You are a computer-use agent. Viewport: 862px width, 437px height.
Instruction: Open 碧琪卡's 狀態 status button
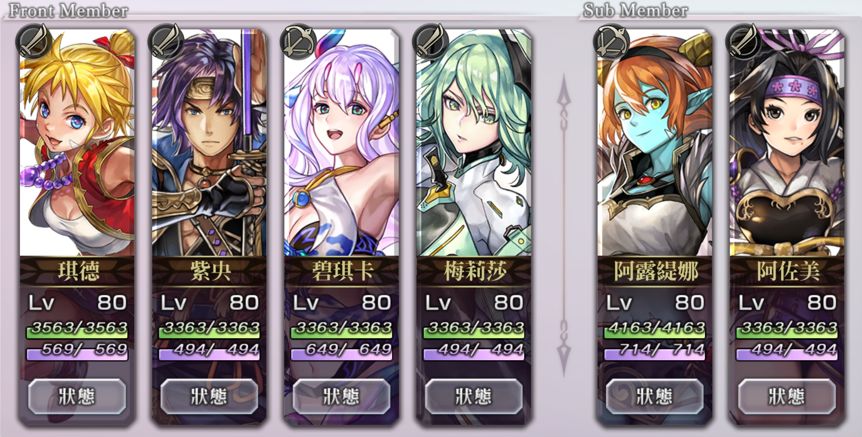tap(341, 396)
